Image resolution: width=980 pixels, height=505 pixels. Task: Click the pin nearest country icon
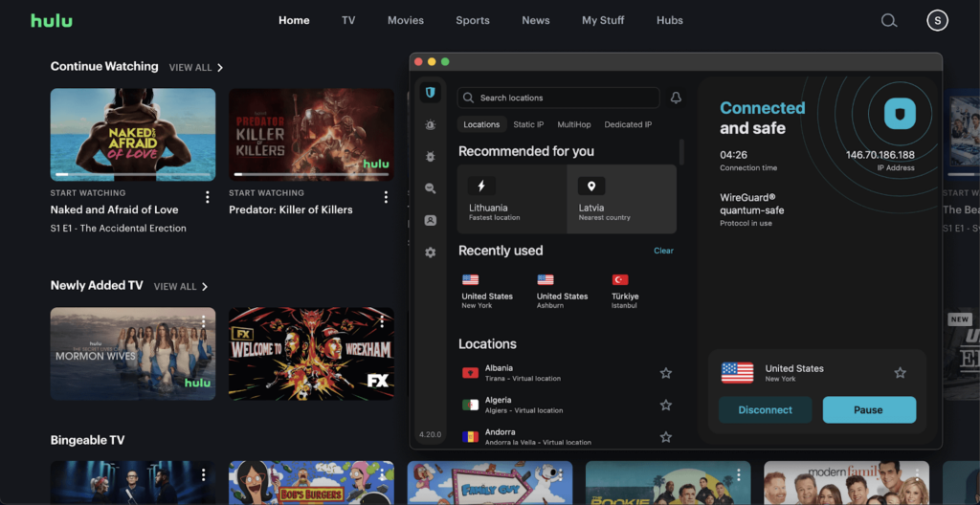591,186
